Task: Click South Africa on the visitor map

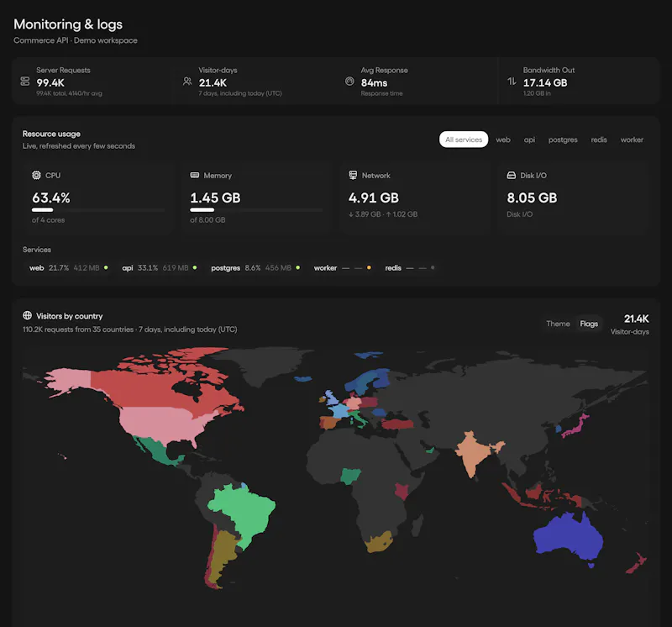Action: point(380,541)
